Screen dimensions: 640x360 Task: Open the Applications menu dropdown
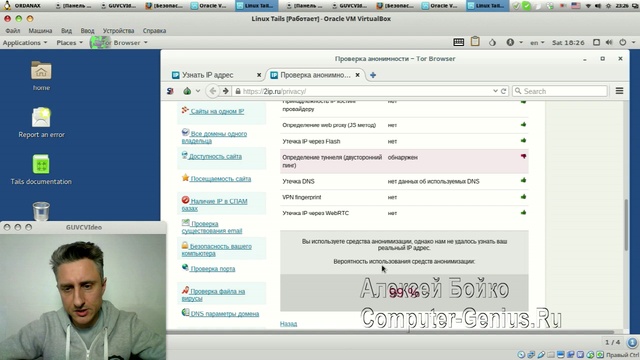(25, 42)
